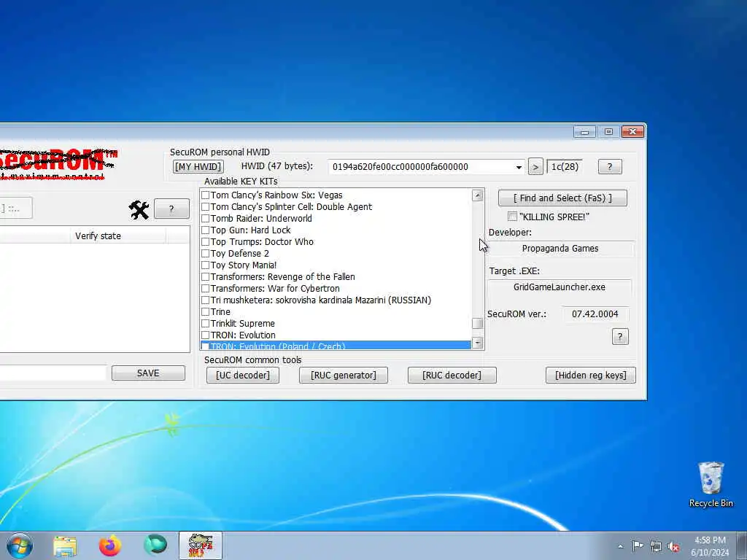
Task: Click the muted volume tray icon
Action: [673, 546]
